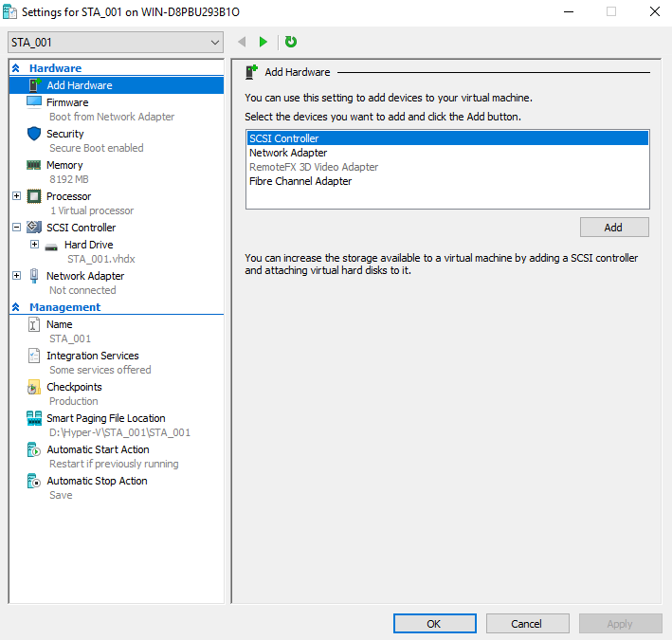The width and height of the screenshot is (672, 640).
Task: Click the Smart Paging File Location icon
Action: pos(34,418)
